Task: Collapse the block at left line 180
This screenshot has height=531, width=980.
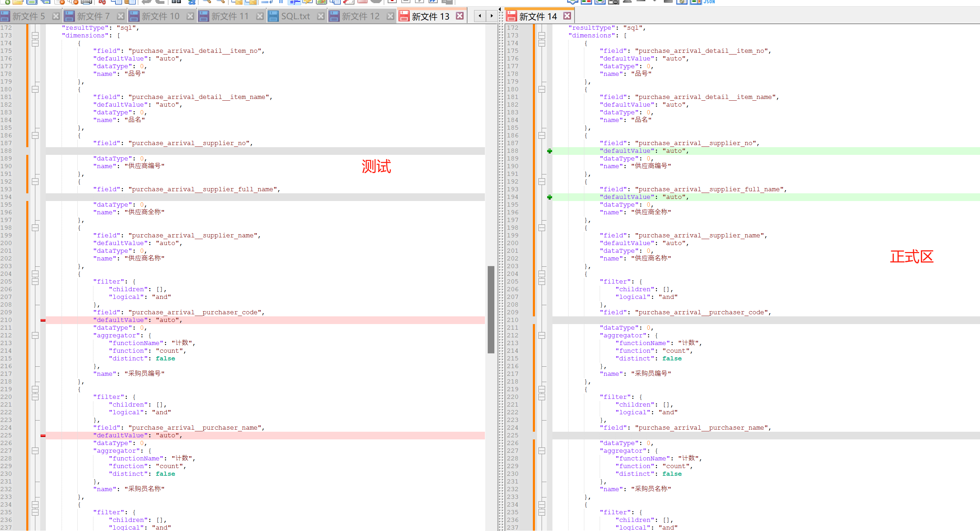Action: (35, 90)
